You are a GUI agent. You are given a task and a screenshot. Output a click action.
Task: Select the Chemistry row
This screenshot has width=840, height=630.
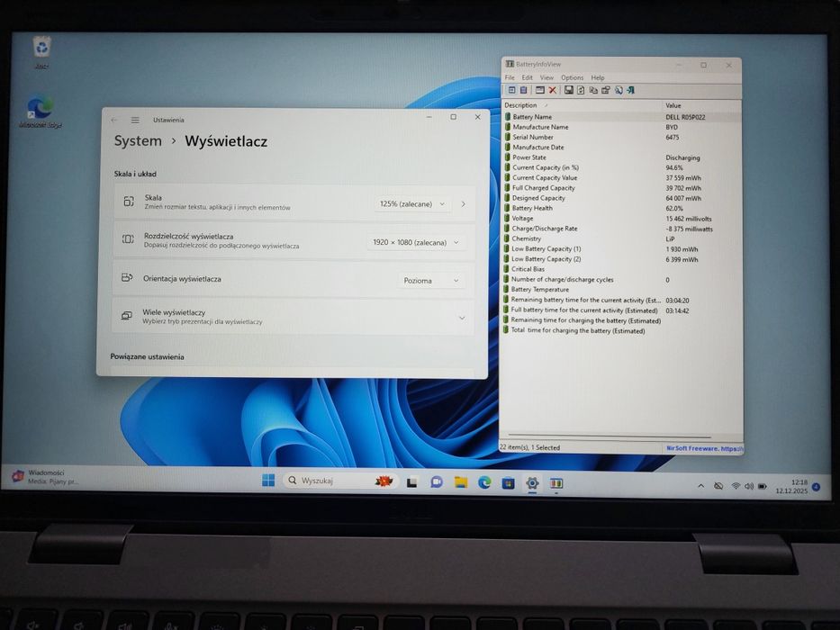(621, 238)
